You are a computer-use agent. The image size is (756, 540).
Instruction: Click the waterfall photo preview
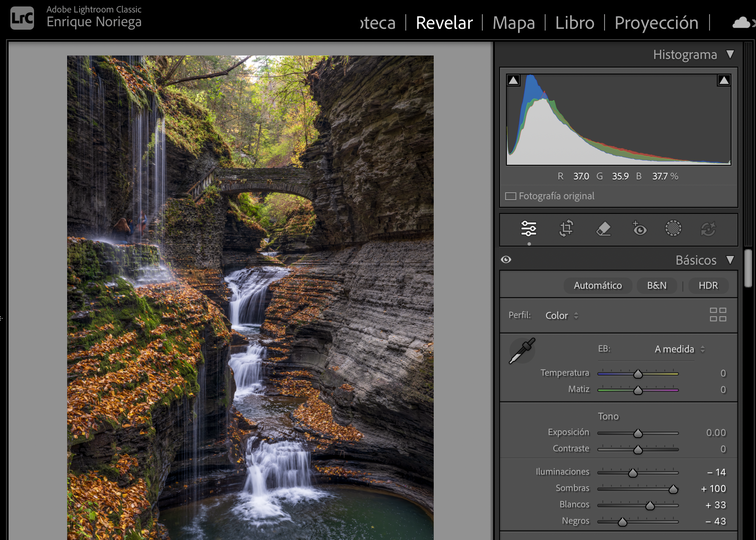point(250,297)
